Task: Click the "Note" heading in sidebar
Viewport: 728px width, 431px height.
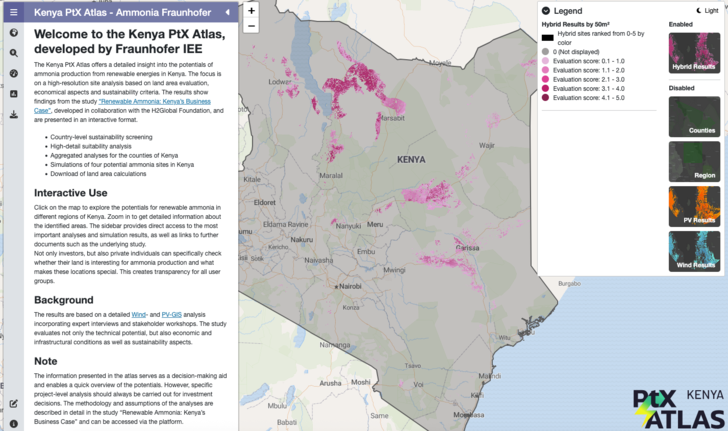Action: [46, 361]
